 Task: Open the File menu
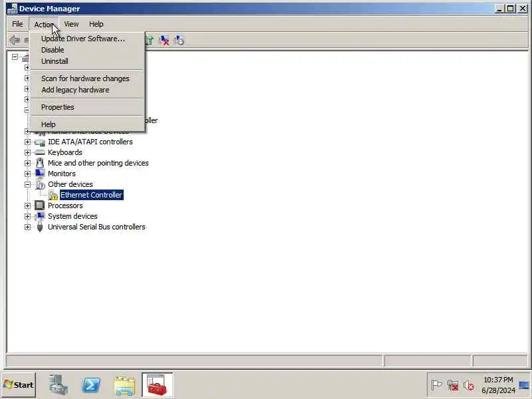click(17, 24)
